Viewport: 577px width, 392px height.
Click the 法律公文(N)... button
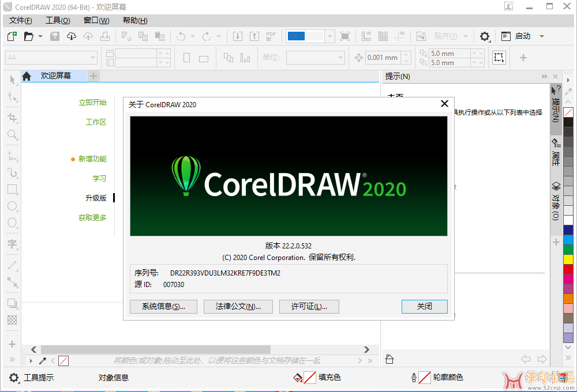tap(238, 306)
